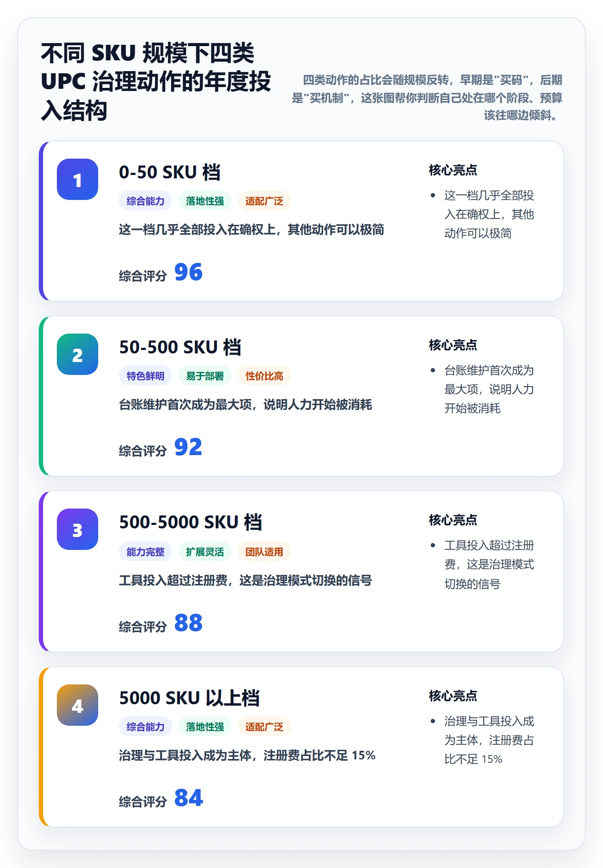This screenshot has width=603, height=868.
Task: Click the 综合评分 label beside score 84
Action: tap(143, 802)
